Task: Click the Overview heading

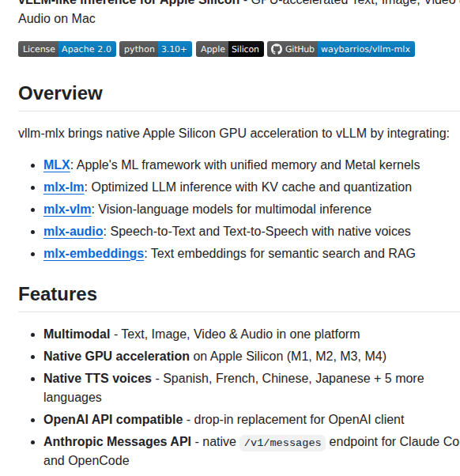Action: (x=60, y=93)
